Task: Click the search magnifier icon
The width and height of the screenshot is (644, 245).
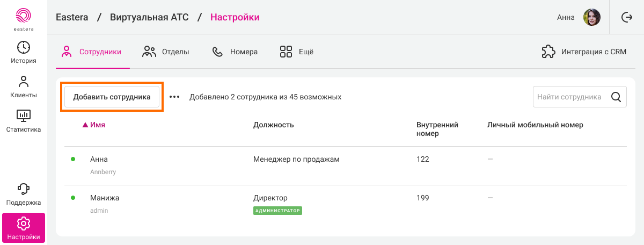Action: pos(616,97)
